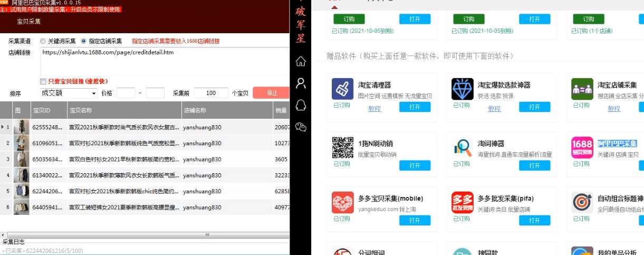Click the product ID cell 61340022...
The height and width of the screenshot is (255, 644).
(x=48, y=175)
